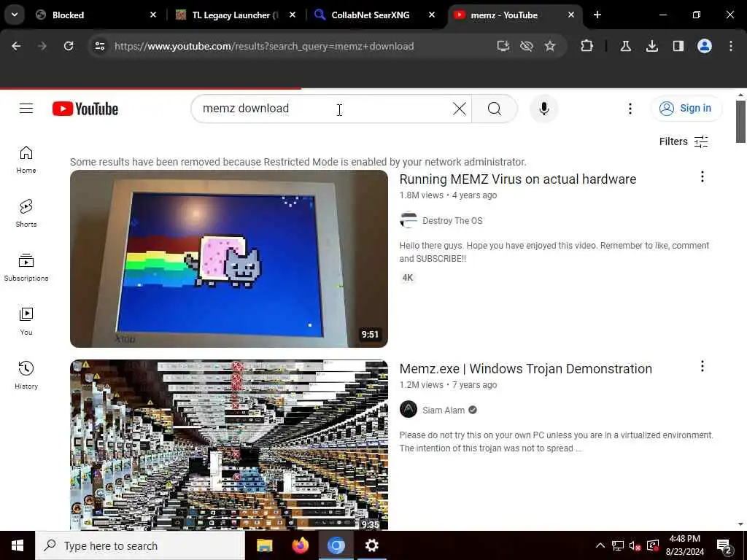Toggle the browser side panel
This screenshot has width=747, height=560.
pos(678,46)
